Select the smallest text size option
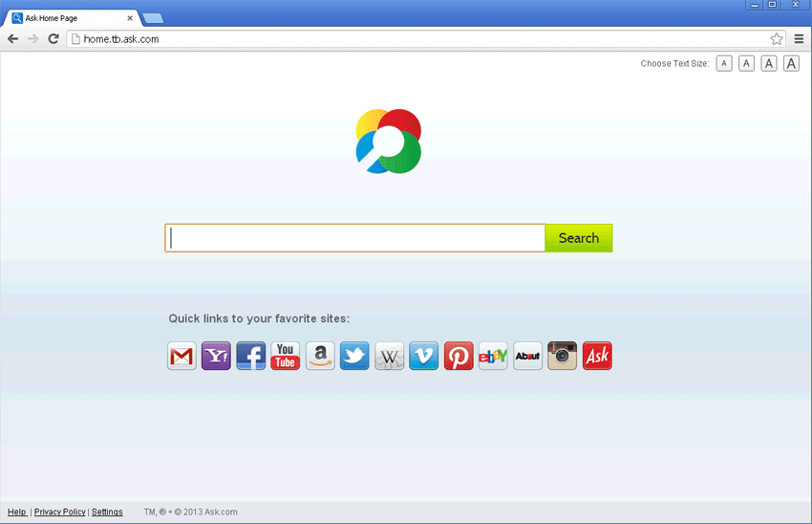 coord(724,64)
